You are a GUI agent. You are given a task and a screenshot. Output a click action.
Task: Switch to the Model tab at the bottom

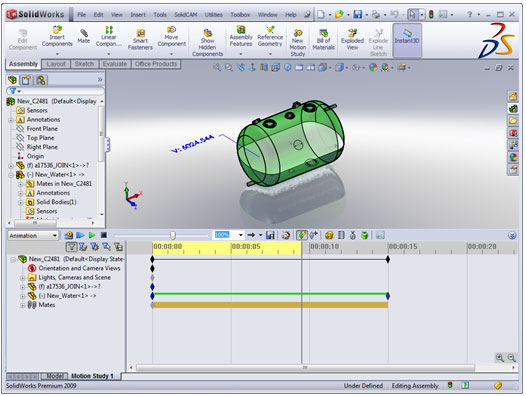point(55,376)
